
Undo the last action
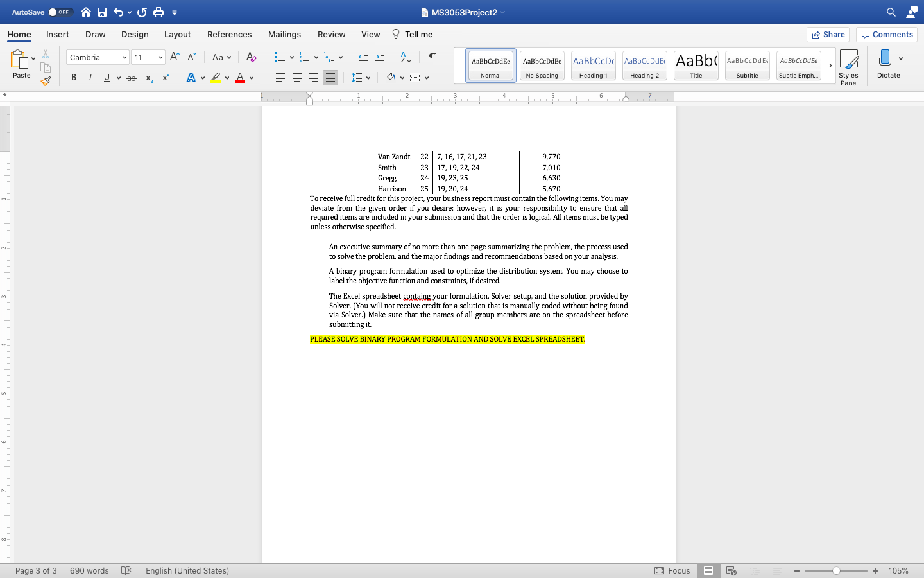point(118,12)
